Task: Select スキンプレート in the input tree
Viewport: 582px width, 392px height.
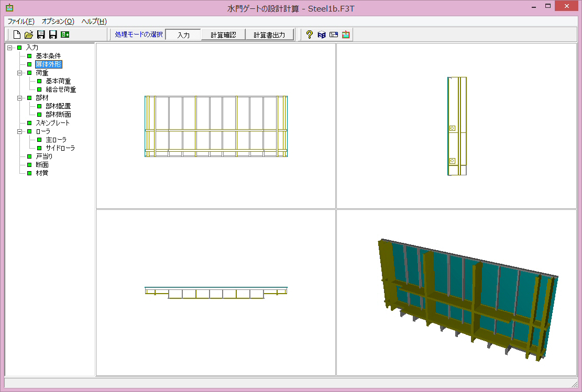Action: pyautogui.click(x=52, y=123)
